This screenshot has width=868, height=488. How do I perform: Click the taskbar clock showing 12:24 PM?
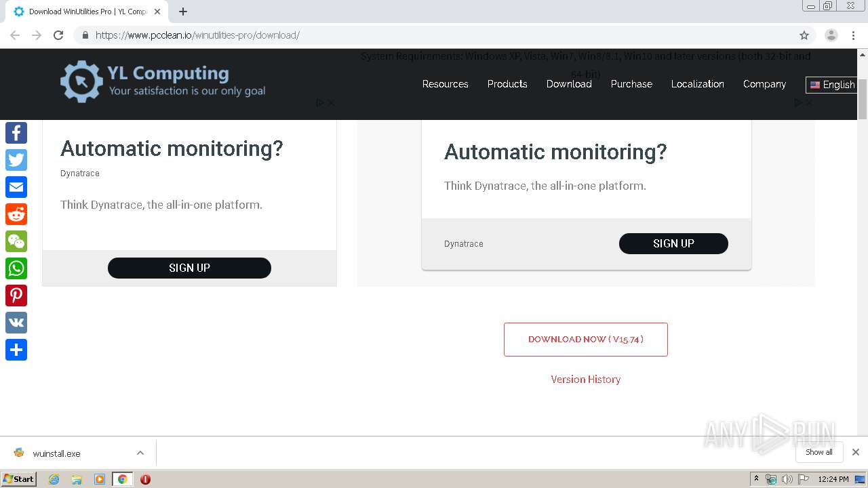833,479
